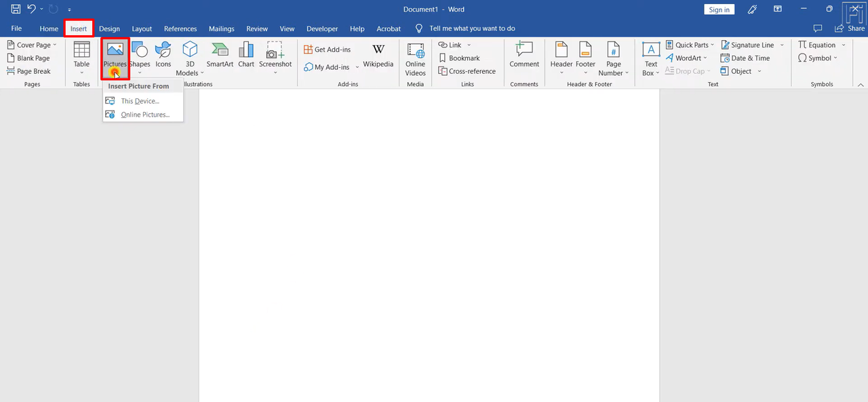The image size is (868, 402).
Task: Switch to the Help tab
Action: pos(357,28)
